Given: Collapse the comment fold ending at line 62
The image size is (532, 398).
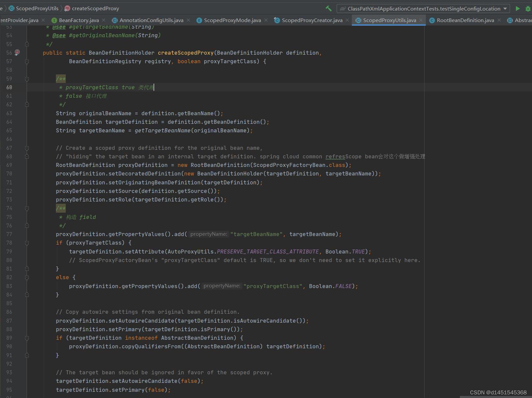Looking at the screenshot, I should (27, 104).
